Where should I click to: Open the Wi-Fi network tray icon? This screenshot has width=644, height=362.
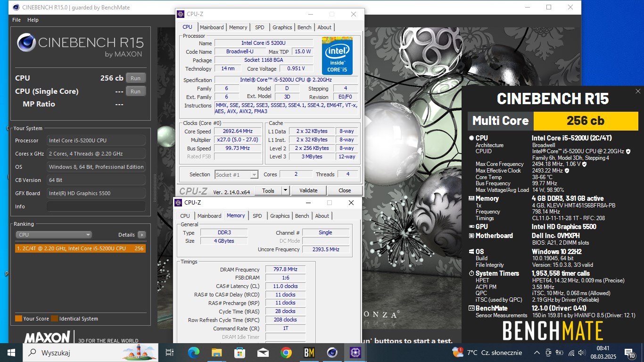coord(571,353)
